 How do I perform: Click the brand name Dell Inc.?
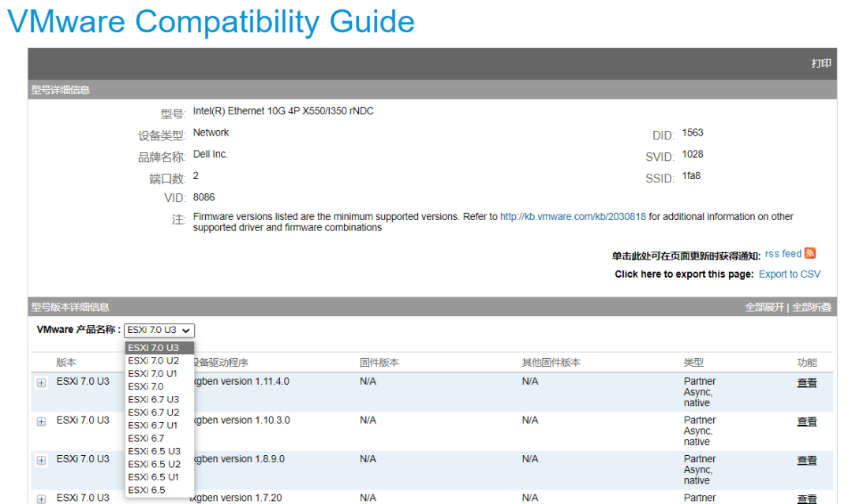tap(211, 155)
